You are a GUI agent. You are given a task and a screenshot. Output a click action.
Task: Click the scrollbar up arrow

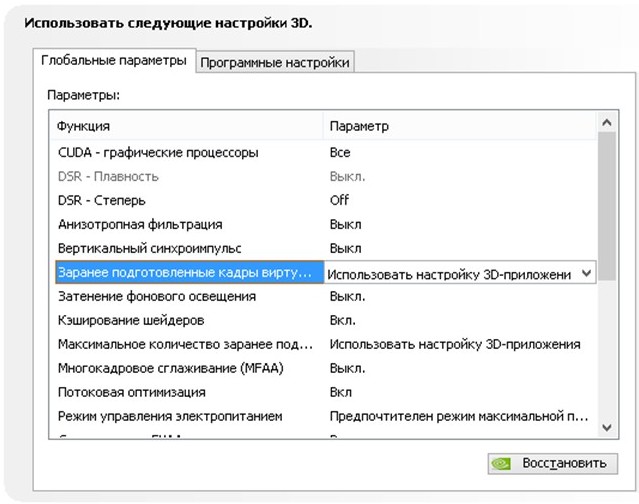(x=607, y=122)
